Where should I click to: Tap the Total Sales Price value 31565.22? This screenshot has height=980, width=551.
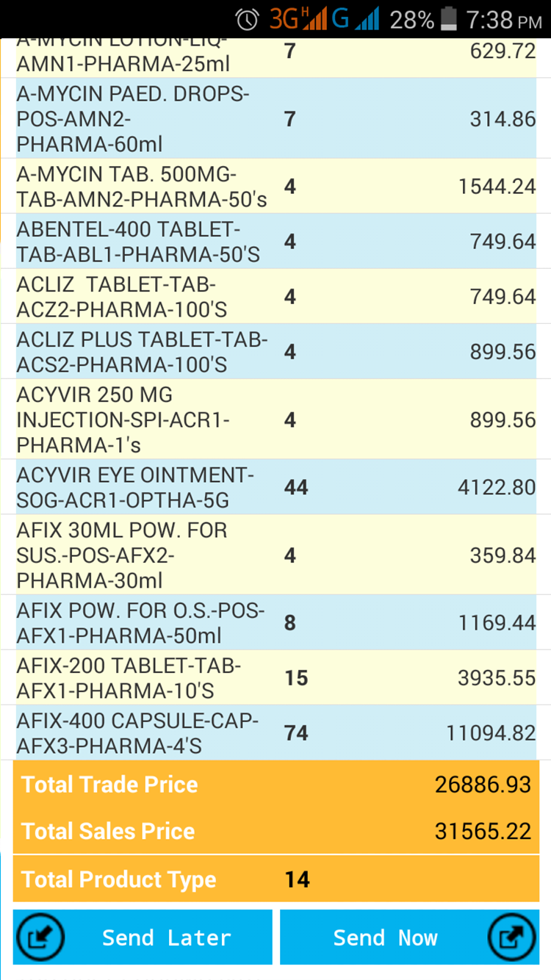(x=483, y=831)
